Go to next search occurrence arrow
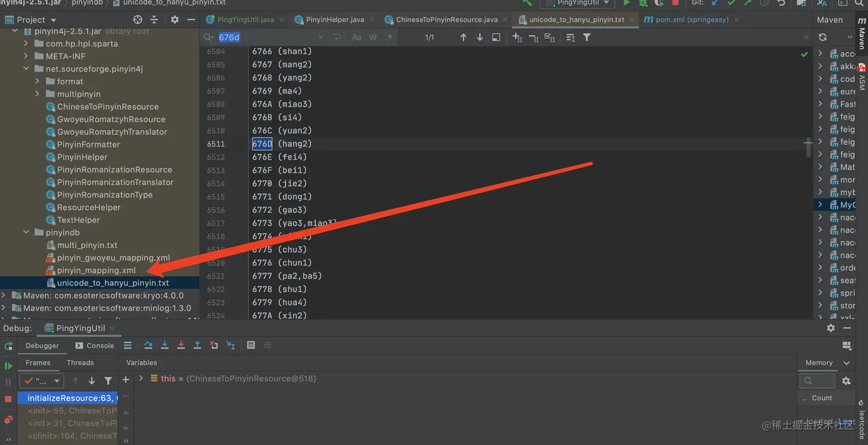Screen dimensions: 868x445 pos(480,37)
